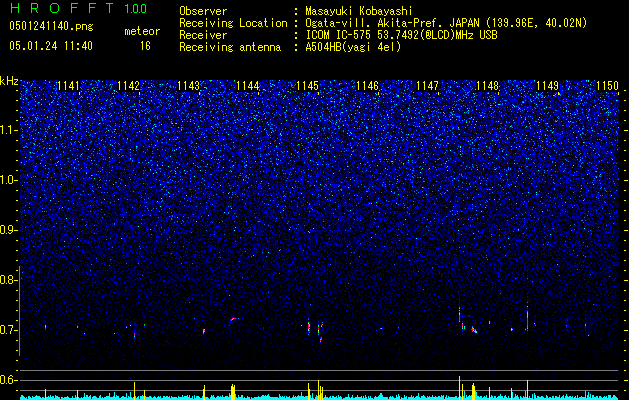Screen dimensions: 629x400
Task: Click the tallest yellow level spike near 1147
Action: 459,387
